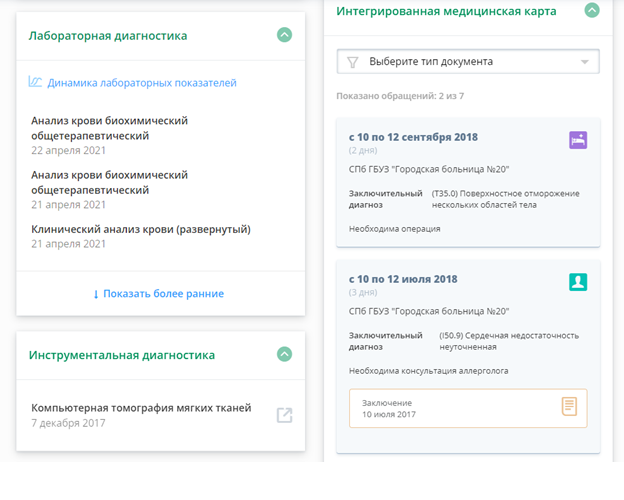Click the orange document icon in Заключение
The image size is (624, 500).
click(569, 406)
